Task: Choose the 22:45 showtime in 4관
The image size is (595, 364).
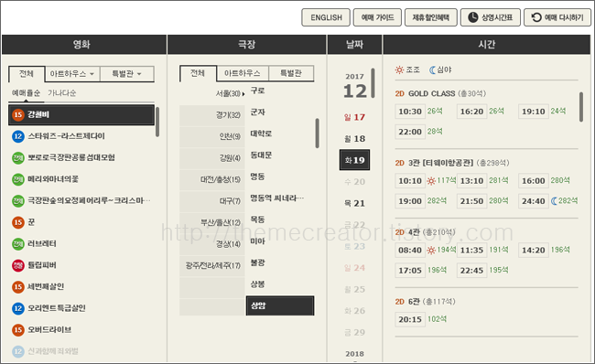Action: tap(471, 271)
